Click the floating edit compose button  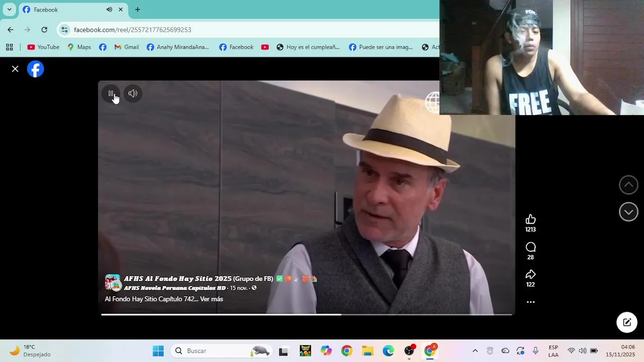coord(627,322)
